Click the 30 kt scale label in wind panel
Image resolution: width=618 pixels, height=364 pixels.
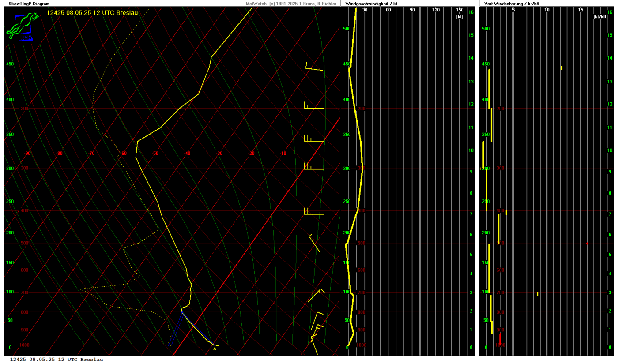point(365,10)
